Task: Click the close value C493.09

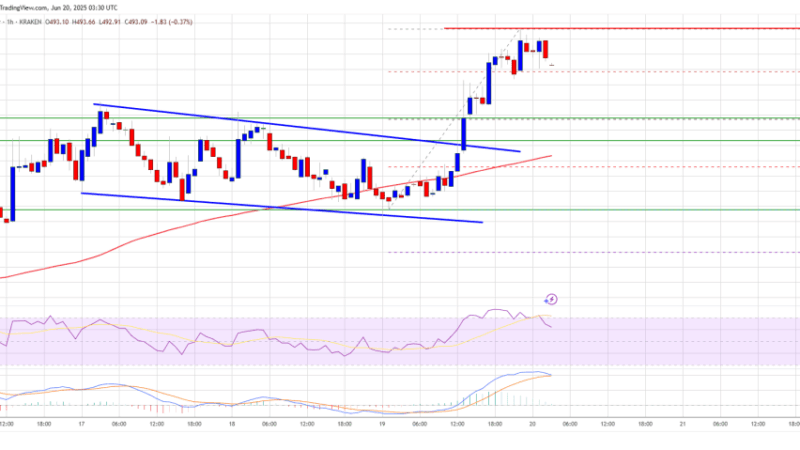Action: pos(137,22)
